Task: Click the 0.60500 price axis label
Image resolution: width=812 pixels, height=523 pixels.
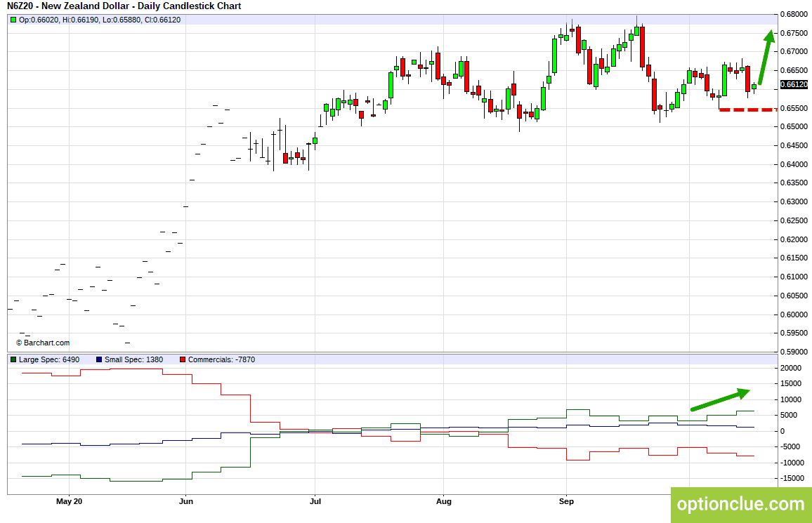Action: pos(794,296)
